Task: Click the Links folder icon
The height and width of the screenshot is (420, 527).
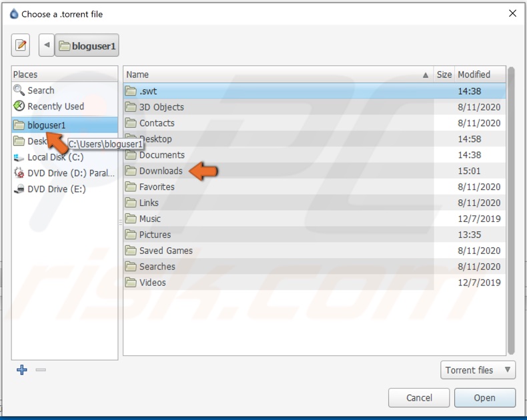Action: 131,203
